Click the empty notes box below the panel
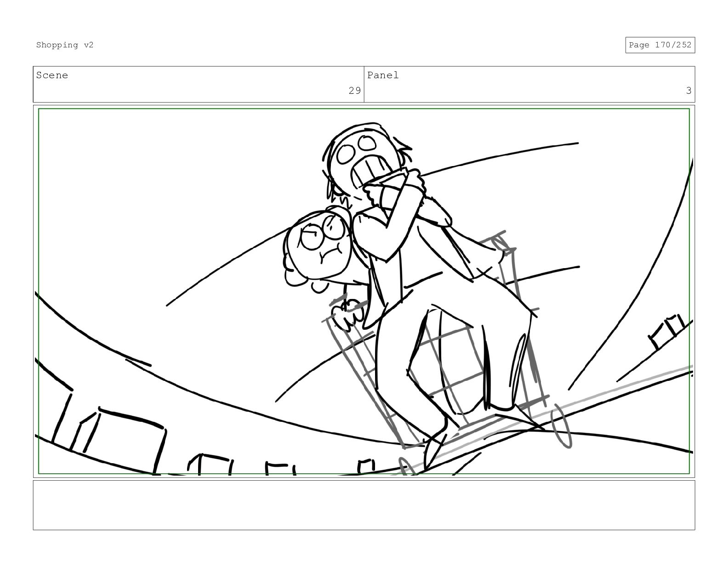This screenshot has width=728, height=563. click(364, 505)
